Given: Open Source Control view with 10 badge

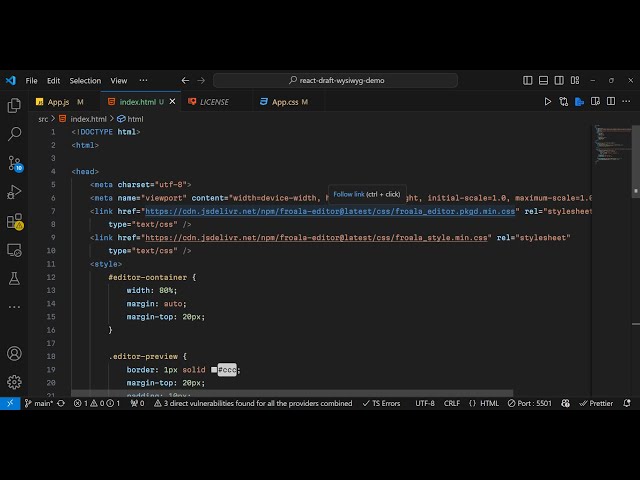Looking at the screenshot, I should (14, 163).
